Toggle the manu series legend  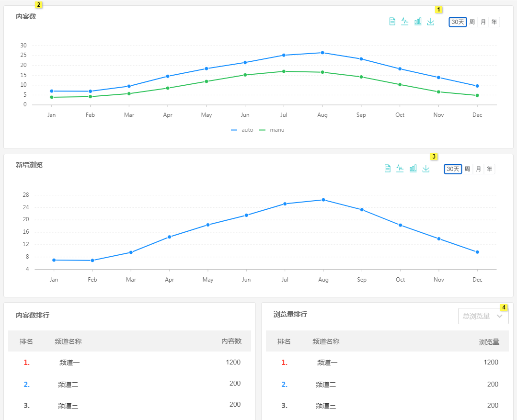click(272, 130)
